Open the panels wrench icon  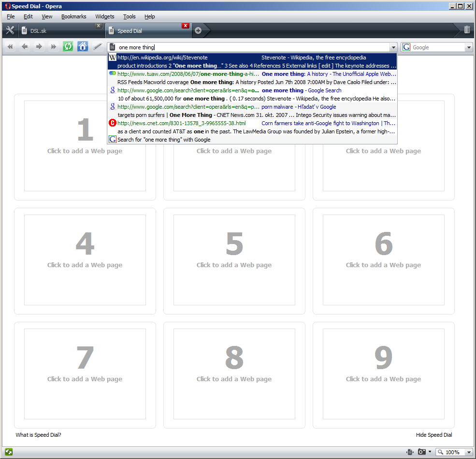[10, 30]
